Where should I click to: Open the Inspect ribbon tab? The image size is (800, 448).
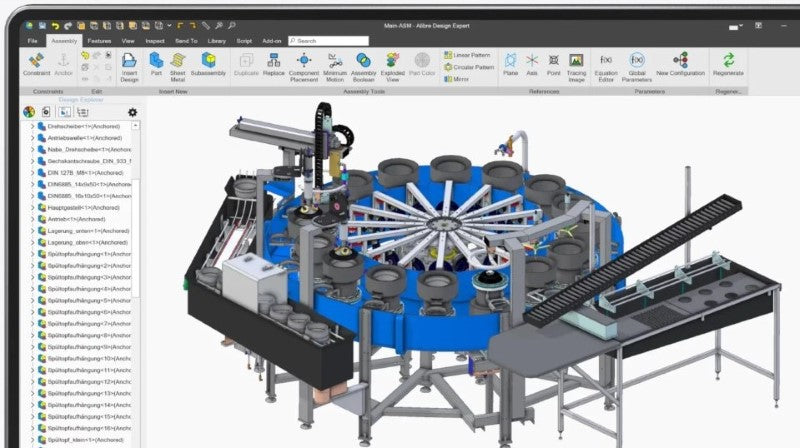click(155, 41)
